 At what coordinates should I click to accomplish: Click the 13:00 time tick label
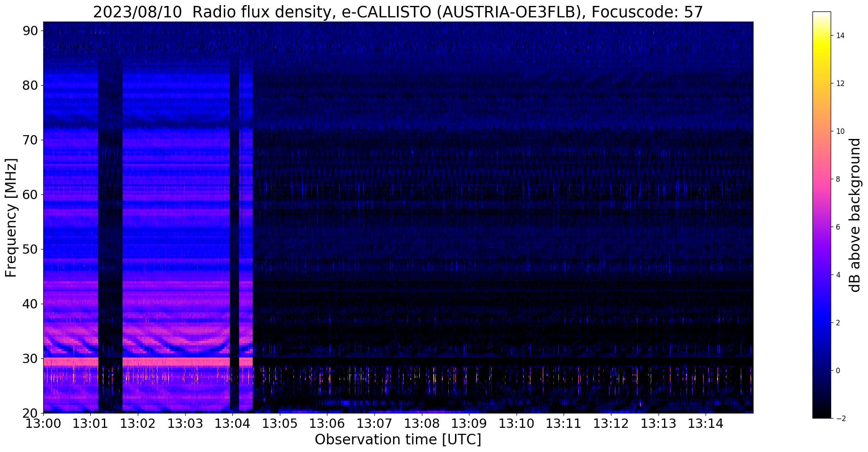pyautogui.click(x=43, y=424)
